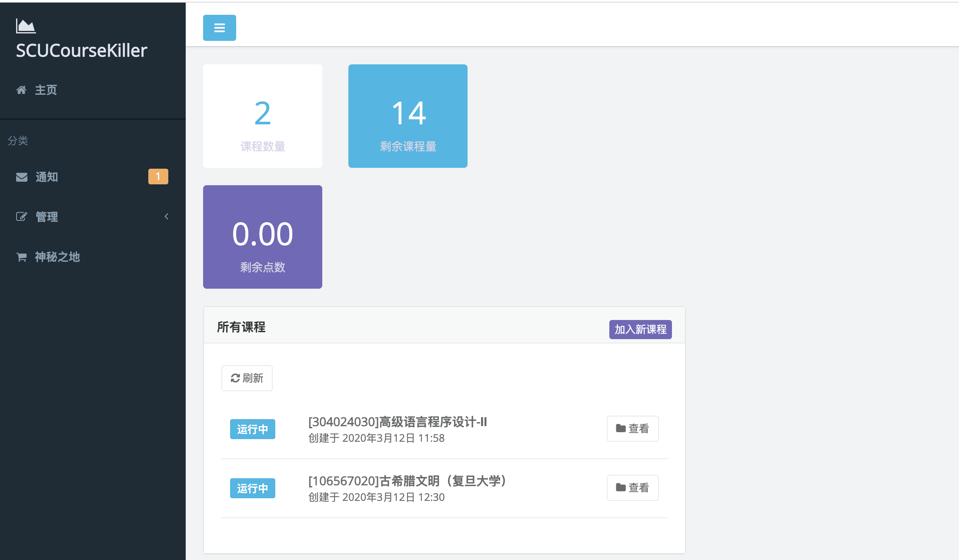Viewport: 959px width, 560px height.
Task: Open the 管理 menu label
Action: tap(47, 217)
